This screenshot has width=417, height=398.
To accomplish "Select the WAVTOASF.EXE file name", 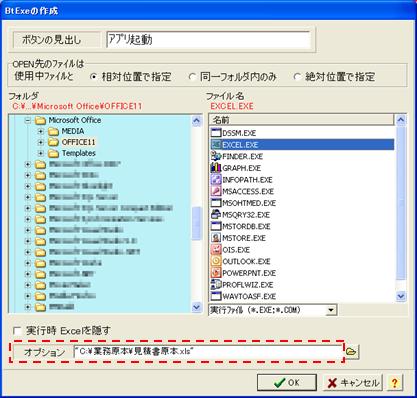I will pos(249,297).
